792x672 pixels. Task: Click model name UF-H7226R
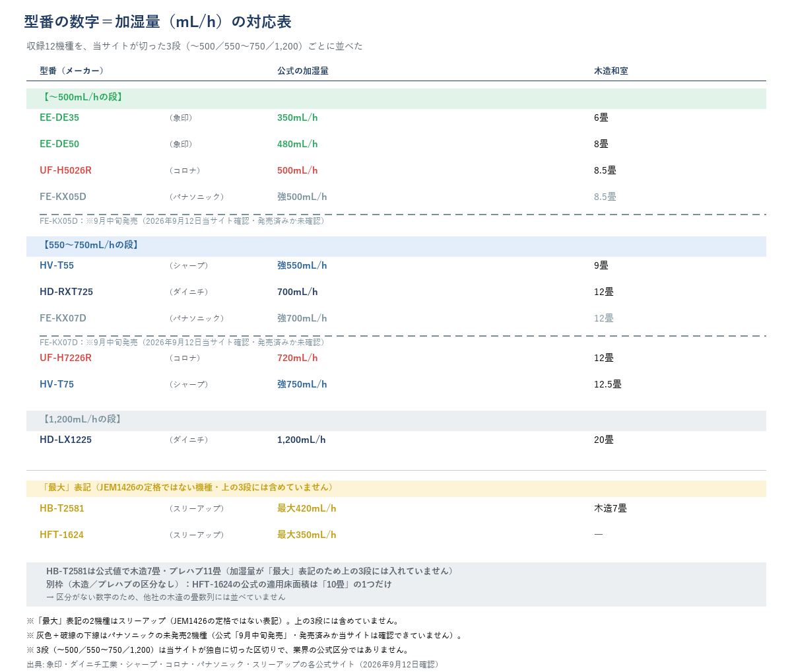point(65,358)
